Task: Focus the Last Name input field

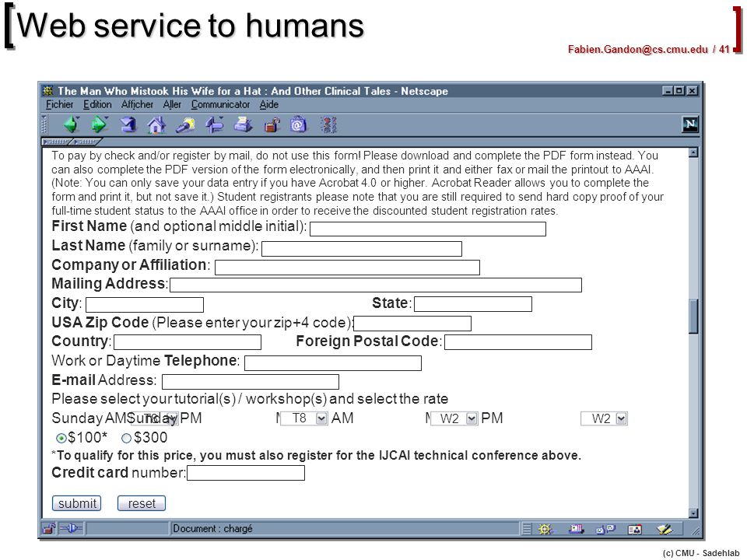Action: click(362, 249)
